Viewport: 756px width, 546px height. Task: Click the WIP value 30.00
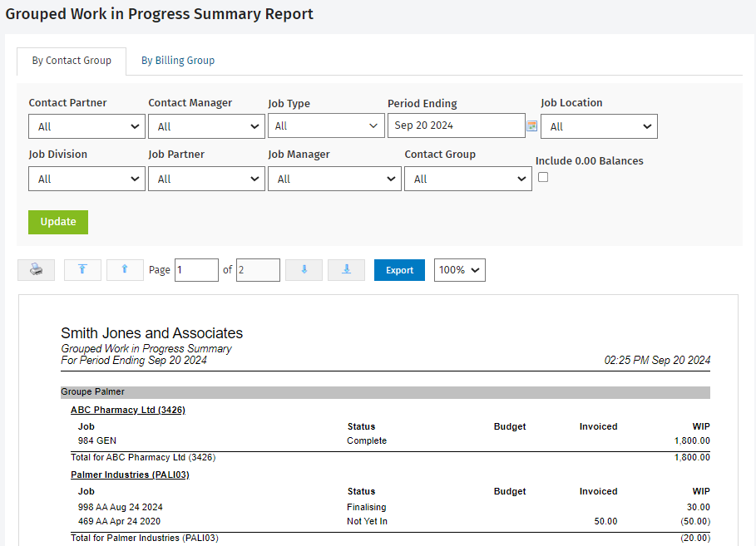pyautogui.click(x=698, y=507)
